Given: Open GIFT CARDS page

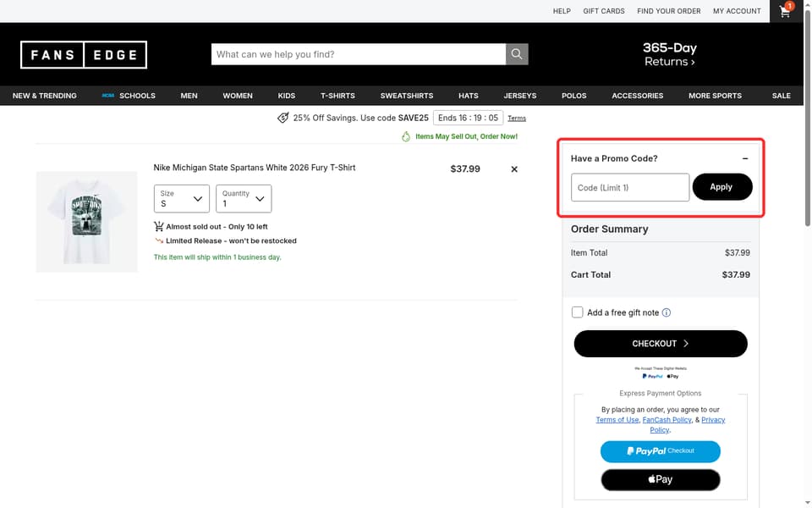Looking at the screenshot, I should [604, 11].
